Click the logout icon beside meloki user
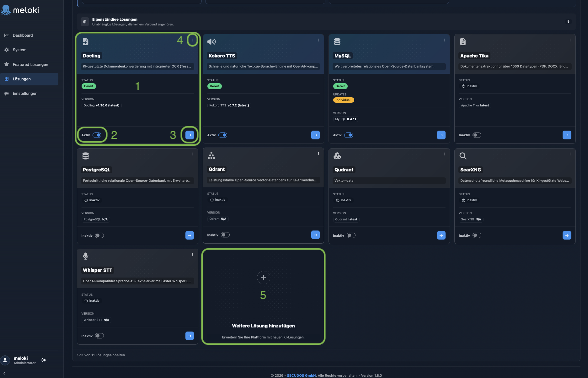This screenshot has height=378, width=588. coord(44,360)
